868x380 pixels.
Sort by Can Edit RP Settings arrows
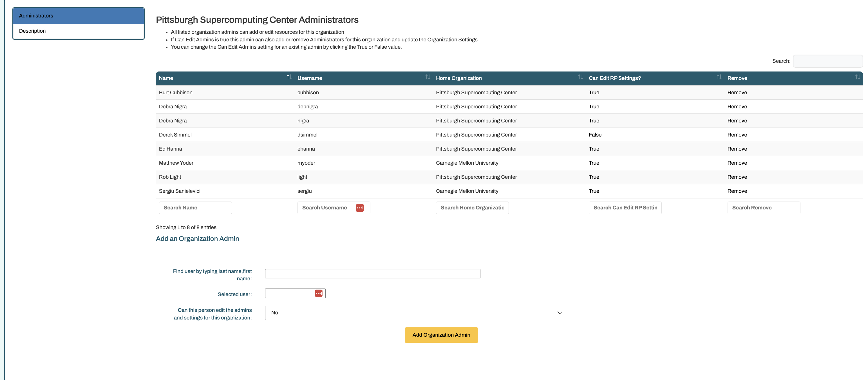(x=719, y=77)
